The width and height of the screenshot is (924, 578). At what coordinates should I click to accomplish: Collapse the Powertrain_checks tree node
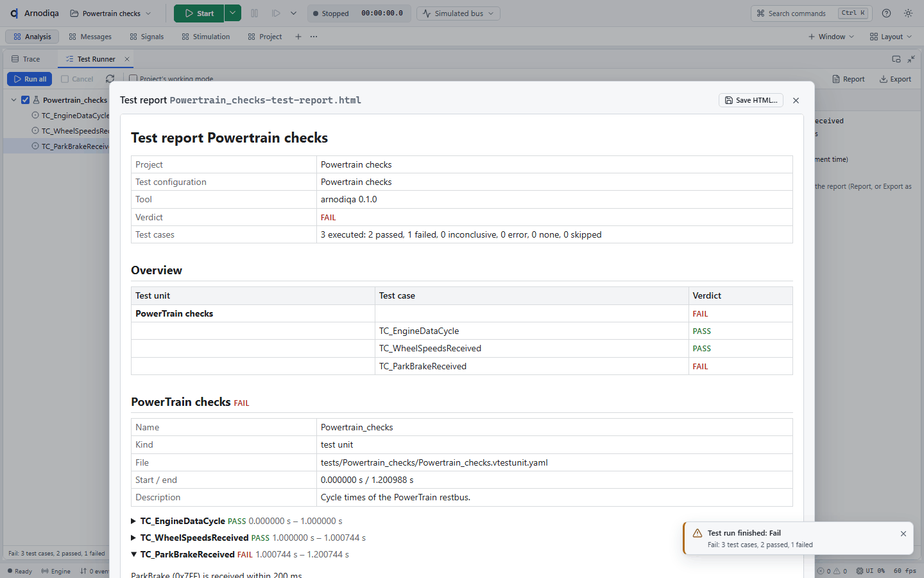click(14, 100)
